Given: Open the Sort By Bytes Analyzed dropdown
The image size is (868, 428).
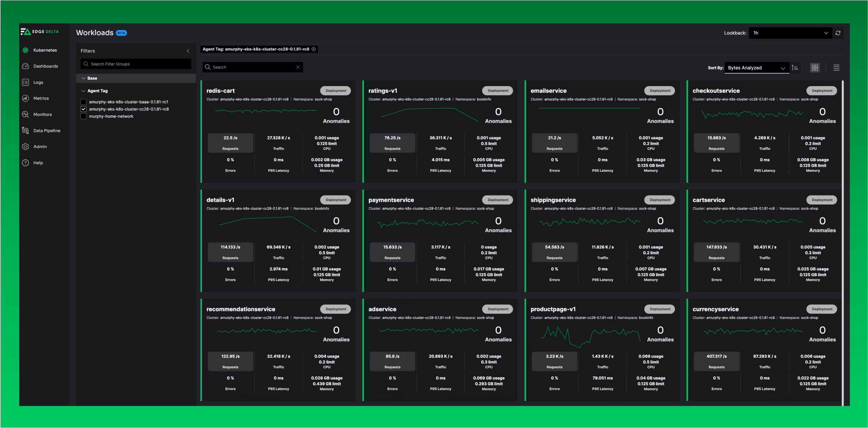Looking at the screenshot, I should coord(756,67).
